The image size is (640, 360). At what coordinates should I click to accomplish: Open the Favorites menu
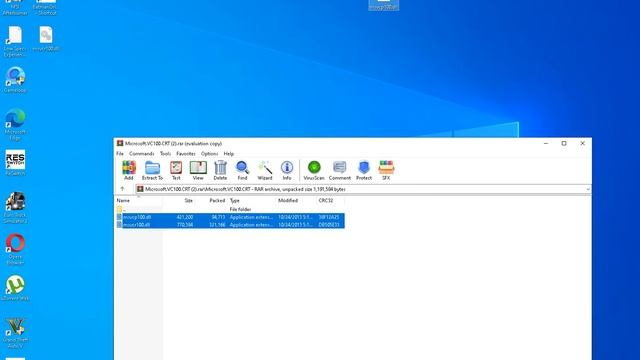click(186, 154)
